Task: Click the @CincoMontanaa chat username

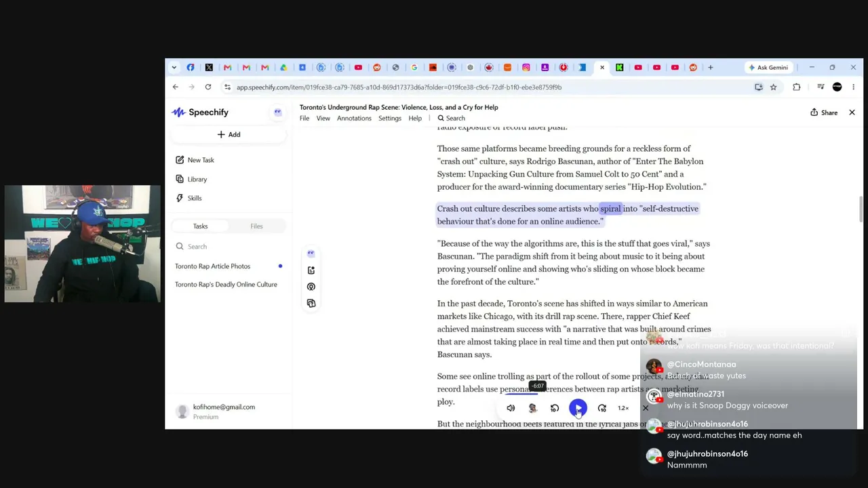Action: point(701,365)
